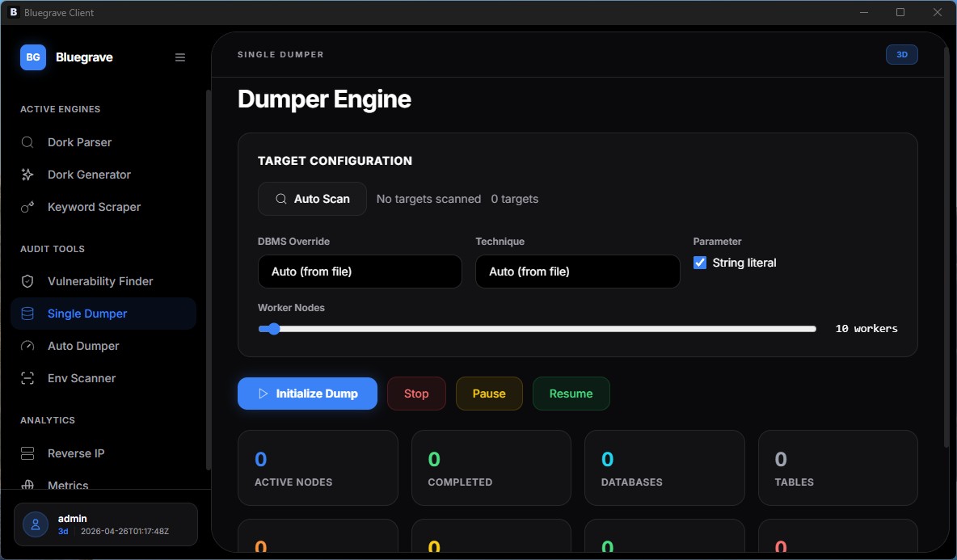Toggle the String literal parameter checkbox
This screenshot has height=560, width=957.
pyautogui.click(x=699, y=262)
